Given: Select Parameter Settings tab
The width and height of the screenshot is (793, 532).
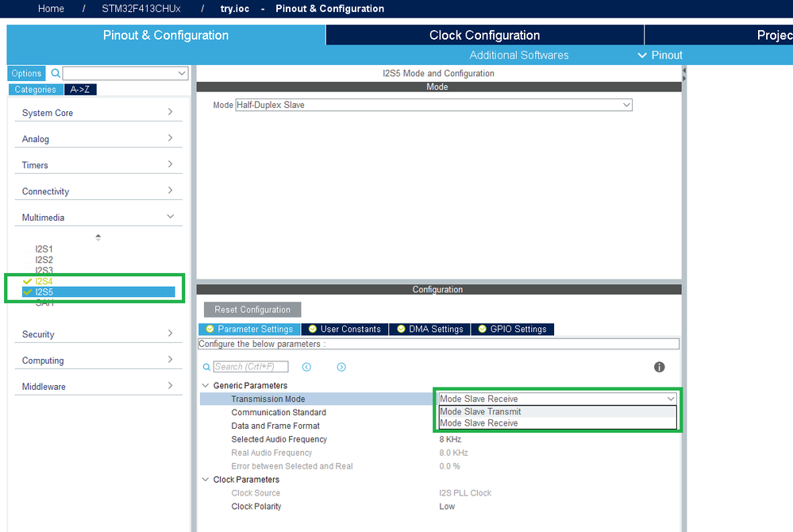Looking at the screenshot, I should (250, 330).
